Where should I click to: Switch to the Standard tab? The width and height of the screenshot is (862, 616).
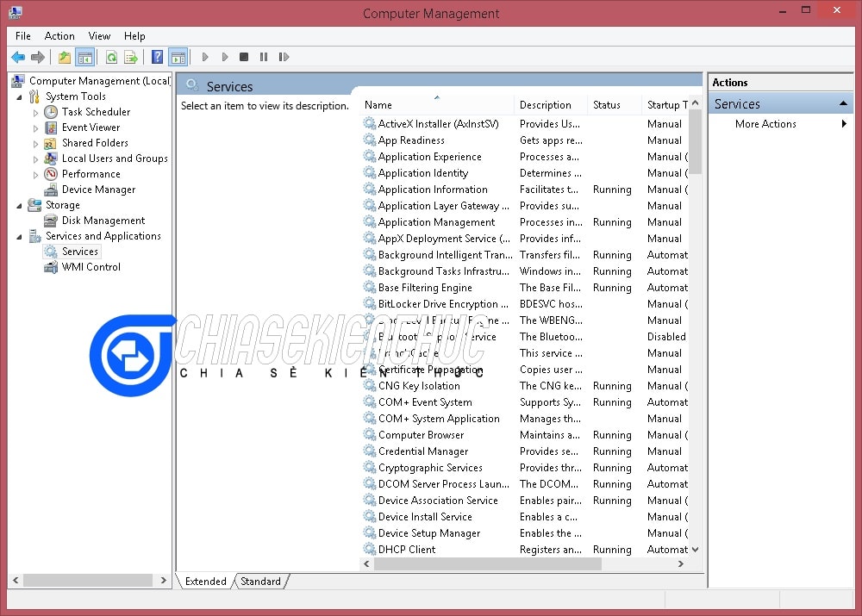tap(260, 581)
